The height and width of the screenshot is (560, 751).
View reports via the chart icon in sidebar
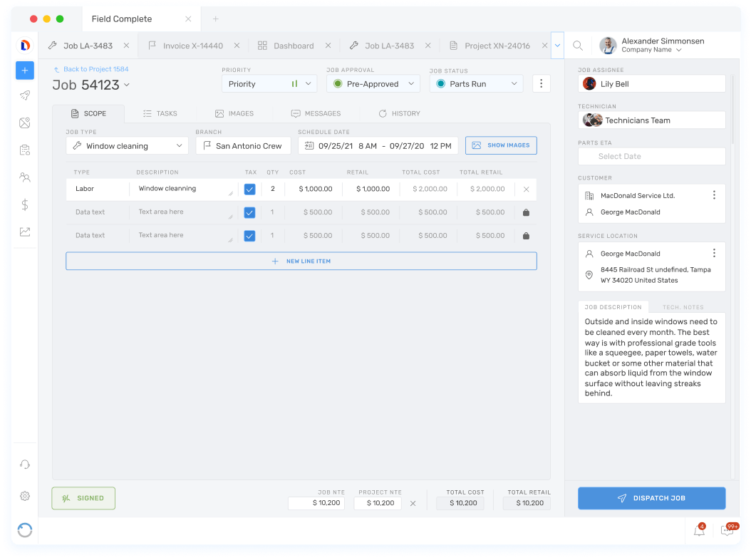point(25,231)
